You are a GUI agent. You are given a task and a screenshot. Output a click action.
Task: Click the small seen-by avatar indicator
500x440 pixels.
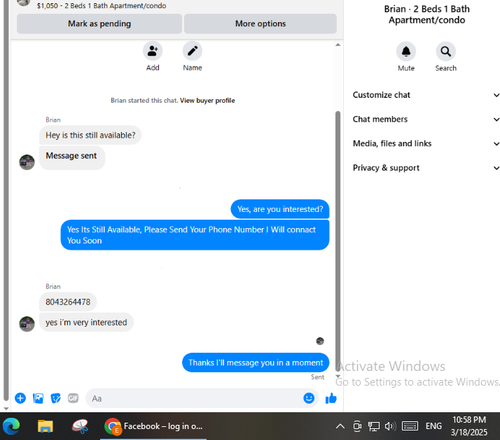pyautogui.click(x=320, y=341)
